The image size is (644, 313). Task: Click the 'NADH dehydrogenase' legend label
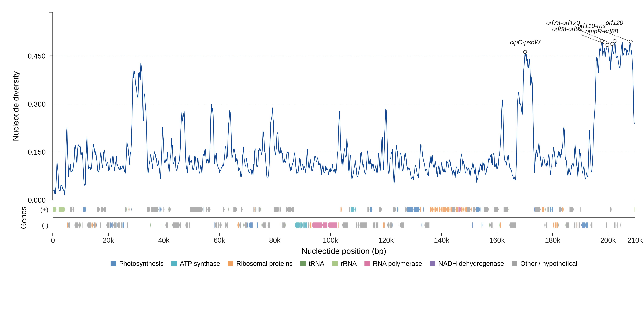click(x=471, y=264)
